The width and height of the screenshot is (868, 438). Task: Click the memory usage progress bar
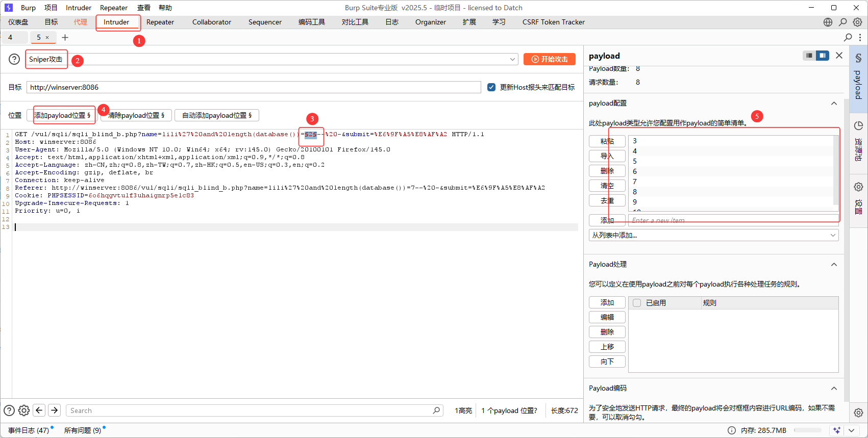point(808,430)
